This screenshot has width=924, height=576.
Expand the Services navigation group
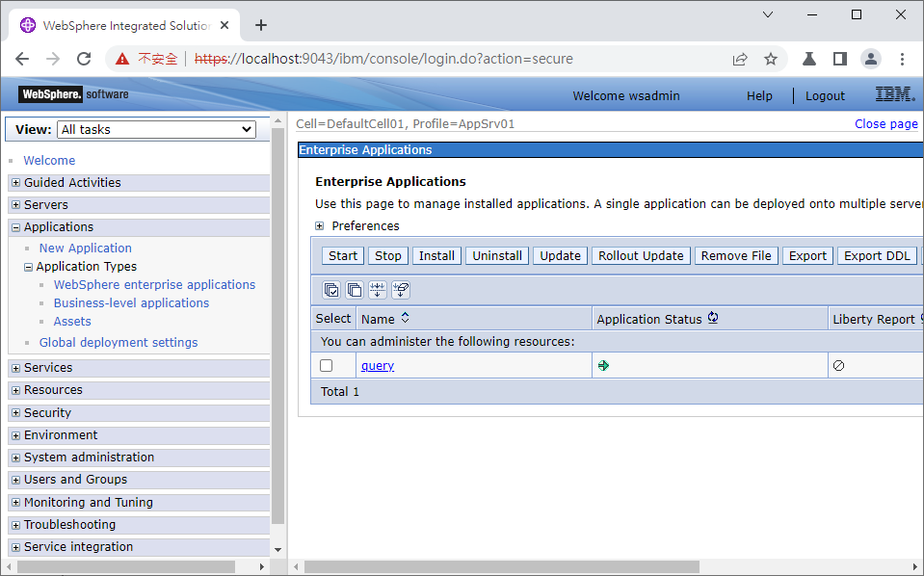(x=16, y=368)
